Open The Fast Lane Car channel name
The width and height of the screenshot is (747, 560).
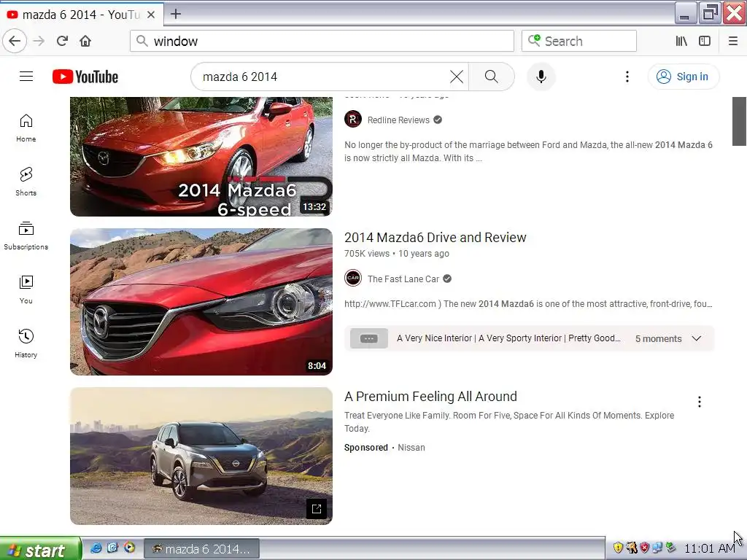tap(403, 279)
